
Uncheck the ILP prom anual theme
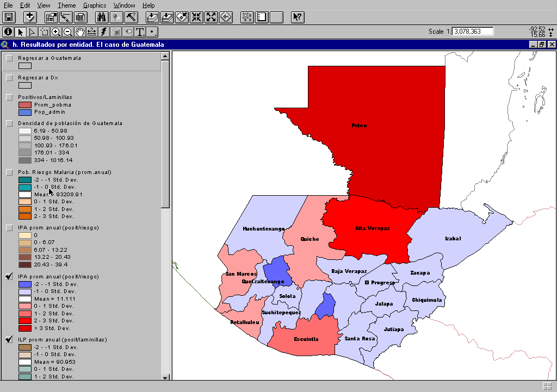pos(9,339)
